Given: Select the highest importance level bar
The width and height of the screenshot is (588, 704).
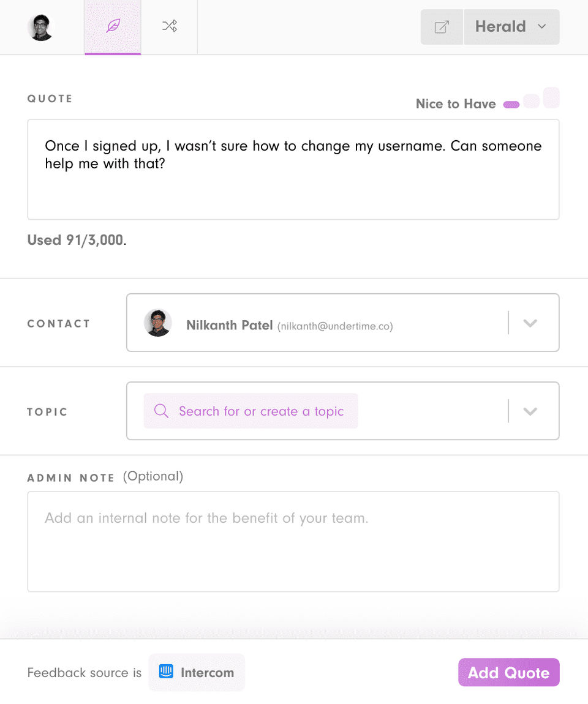Looking at the screenshot, I should [x=551, y=98].
